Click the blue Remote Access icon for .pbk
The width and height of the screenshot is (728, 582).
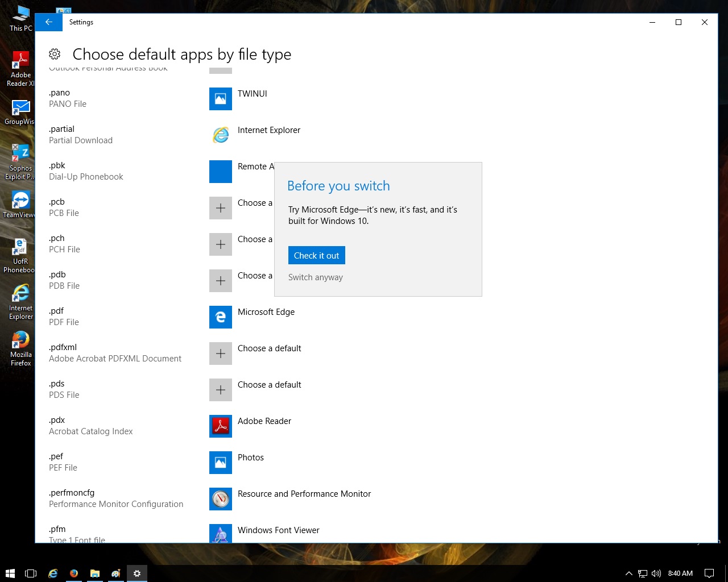[x=221, y=172]
